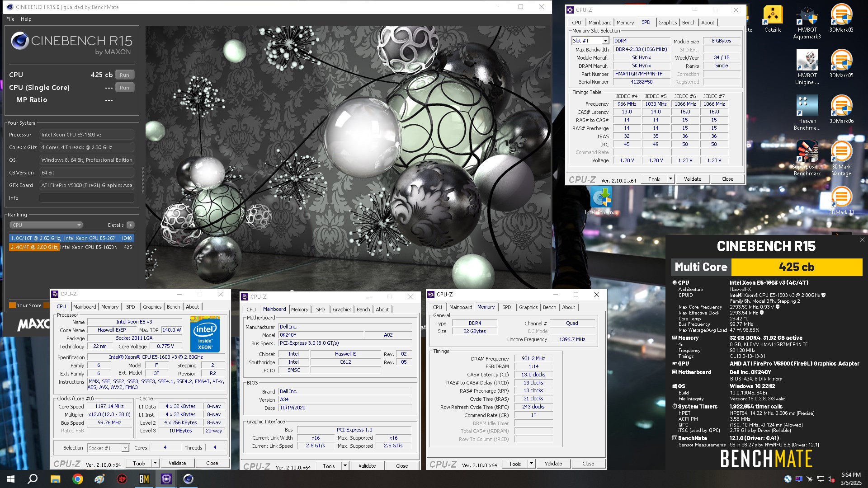Open 3DMark03 desktop icon

pyautogui.click(x=841, y=19)
